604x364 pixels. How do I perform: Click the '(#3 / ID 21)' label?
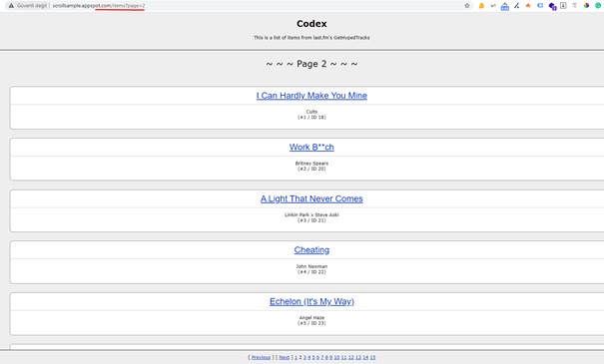point(311,220)
